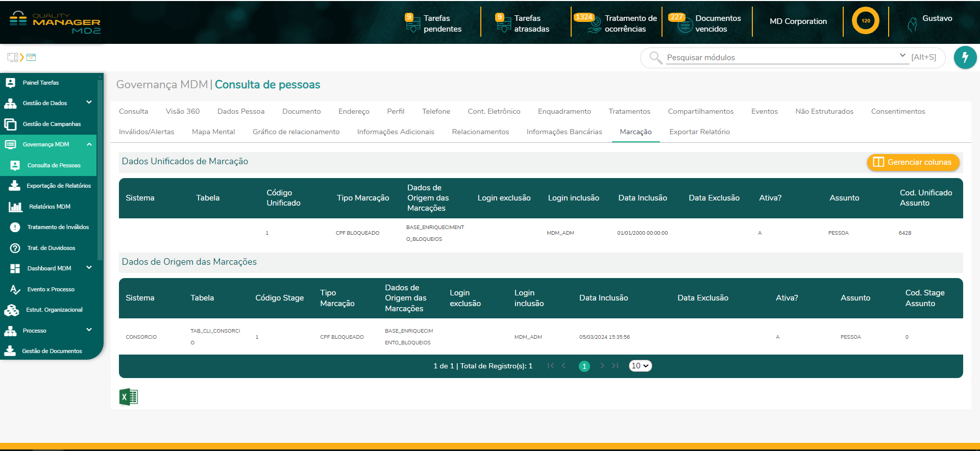
Task: Switch to the Visão 360 tab
Action: (182, 111)
